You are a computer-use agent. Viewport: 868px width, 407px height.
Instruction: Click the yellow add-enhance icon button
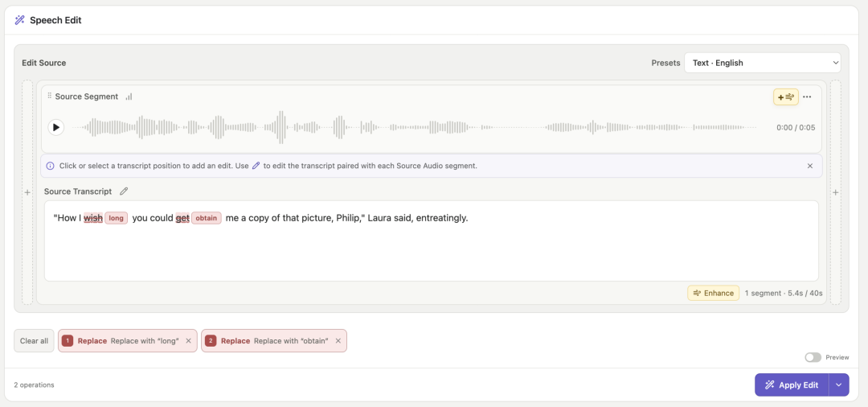(x=785, y=97)
